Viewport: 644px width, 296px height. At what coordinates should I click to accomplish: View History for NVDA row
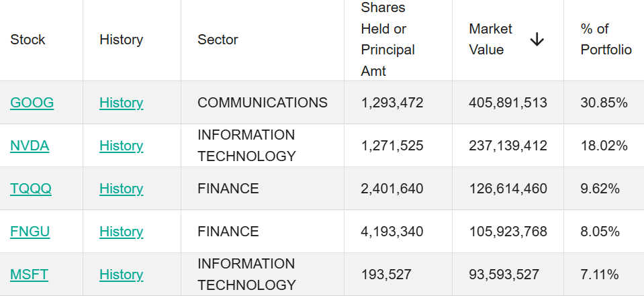[121, 146]
